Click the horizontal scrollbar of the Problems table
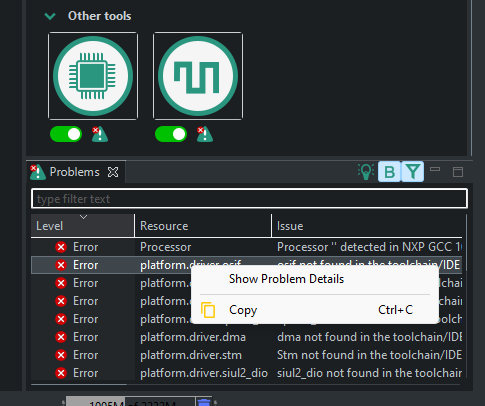 click(x=79, y=384)
